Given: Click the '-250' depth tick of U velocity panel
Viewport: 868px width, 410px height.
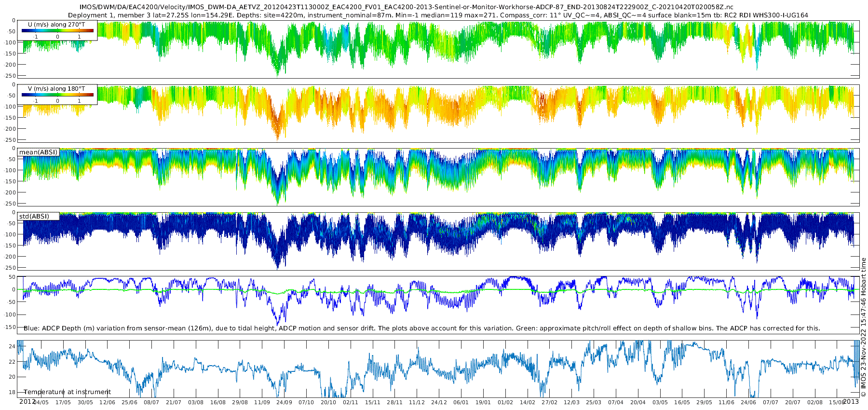Looking at the screenshot, I should (x=10, y=76).
